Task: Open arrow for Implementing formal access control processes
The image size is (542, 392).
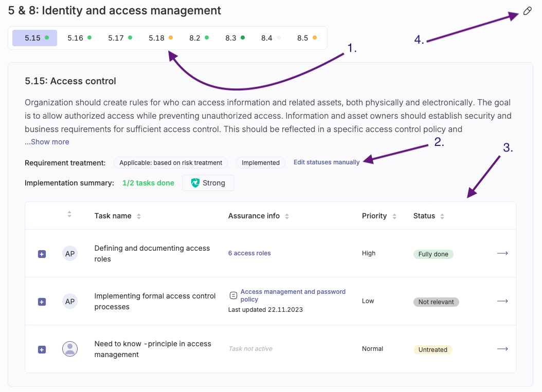Action: click(502, 301)
